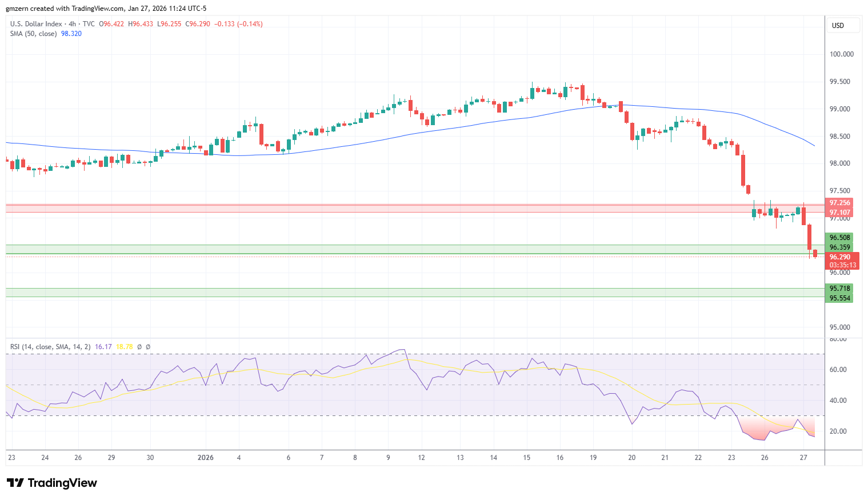
Task: Click the 95.000 price axis label
Action: tap(840, 327)
